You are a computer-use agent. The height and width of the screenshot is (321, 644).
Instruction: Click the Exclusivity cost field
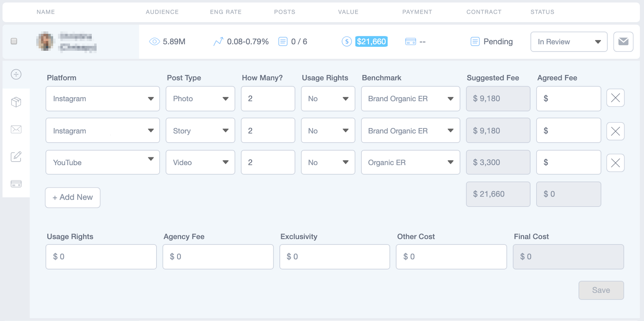click(334, 257)
